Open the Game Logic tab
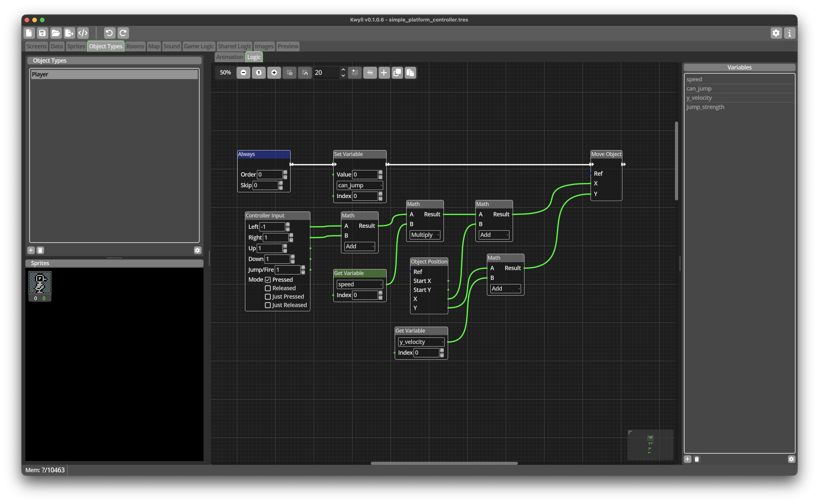819x504 pixels. (199, 46)
